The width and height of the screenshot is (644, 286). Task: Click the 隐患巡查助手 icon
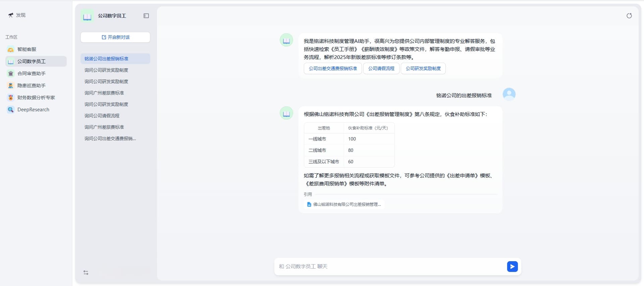click(11, 85)
